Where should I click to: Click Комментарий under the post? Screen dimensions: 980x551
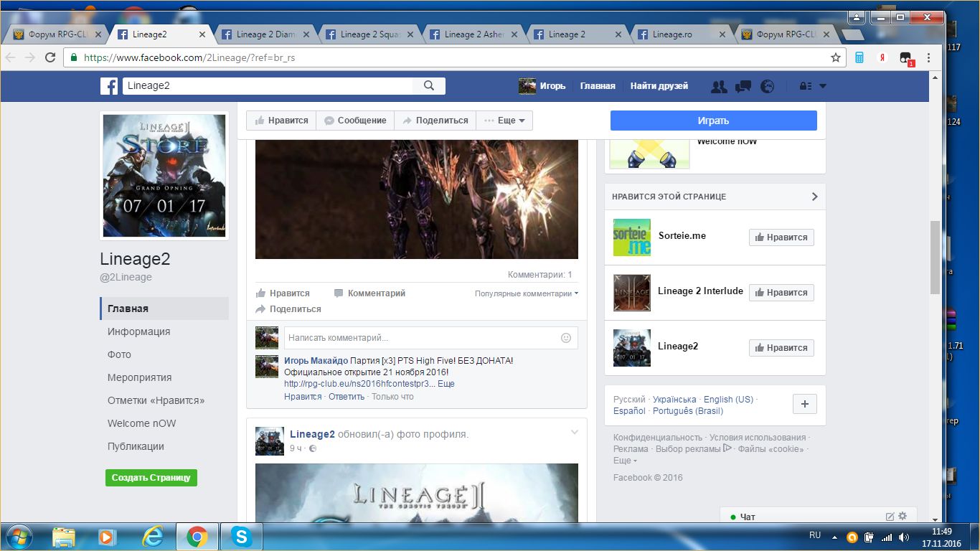point(369,293)
